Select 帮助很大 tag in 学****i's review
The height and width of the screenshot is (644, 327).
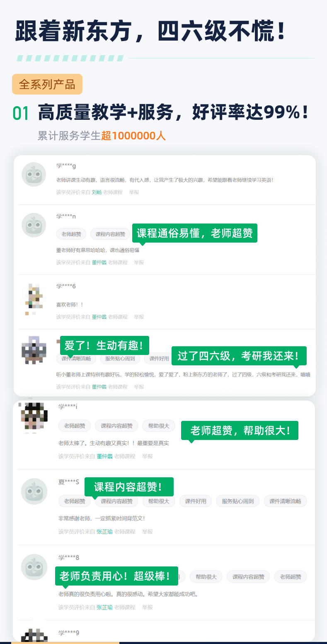pyautogui.click(x=159, y=426)
